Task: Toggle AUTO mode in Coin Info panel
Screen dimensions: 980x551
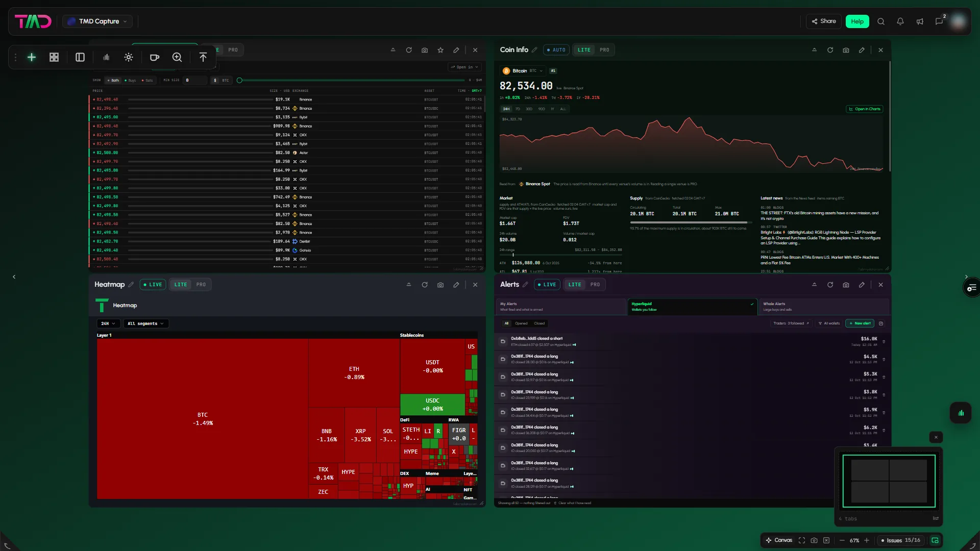Action: tap(556, 50)
